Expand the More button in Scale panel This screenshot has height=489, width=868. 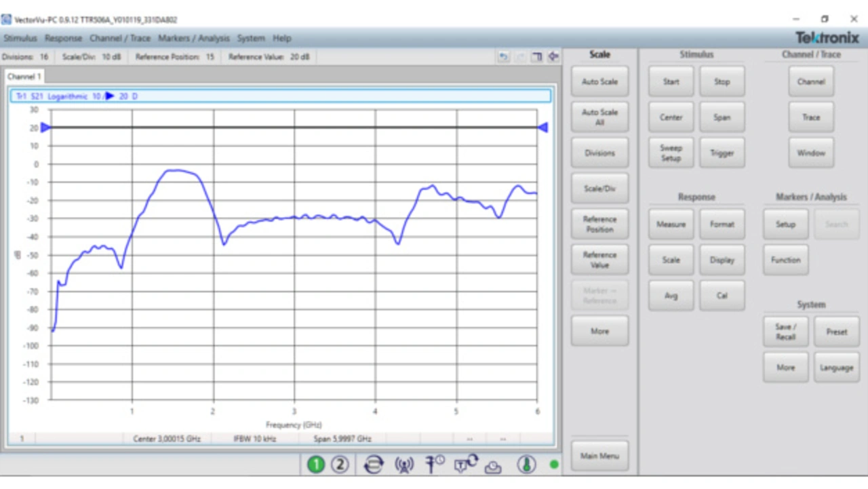click(599, 332)
